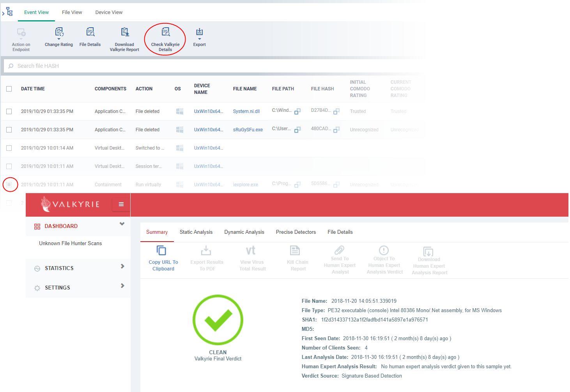Toggle the select-all header checkbox
Screen dimensions: 570x392
(x=9, y=89)
